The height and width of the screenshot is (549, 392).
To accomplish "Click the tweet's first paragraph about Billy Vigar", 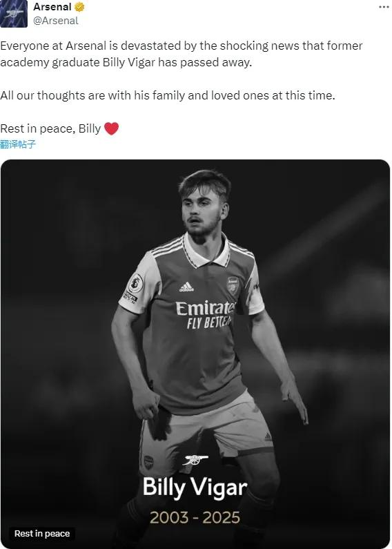I will click(x=182, y=54).
